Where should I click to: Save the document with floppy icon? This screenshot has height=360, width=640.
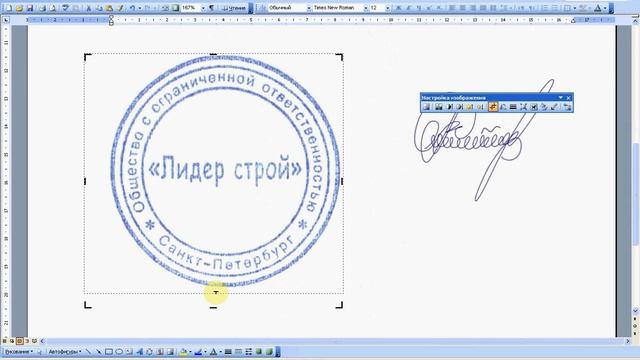pos(30,8)
